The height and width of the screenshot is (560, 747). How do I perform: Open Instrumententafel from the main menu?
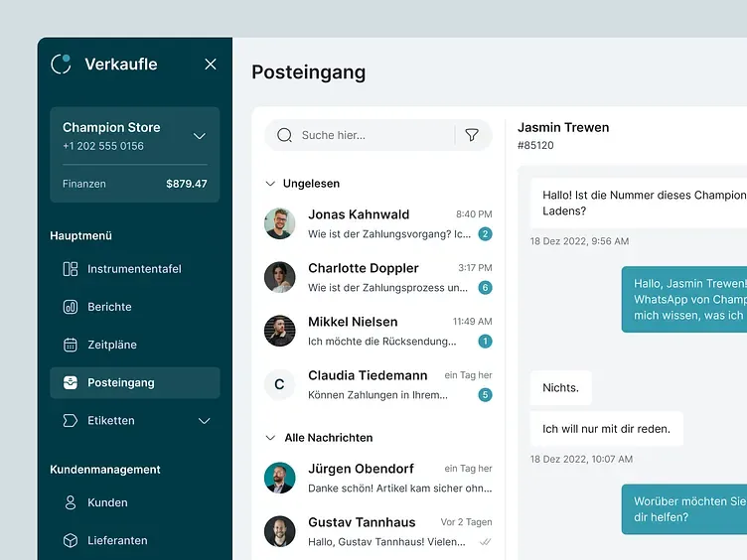click(x=135, y=269)
